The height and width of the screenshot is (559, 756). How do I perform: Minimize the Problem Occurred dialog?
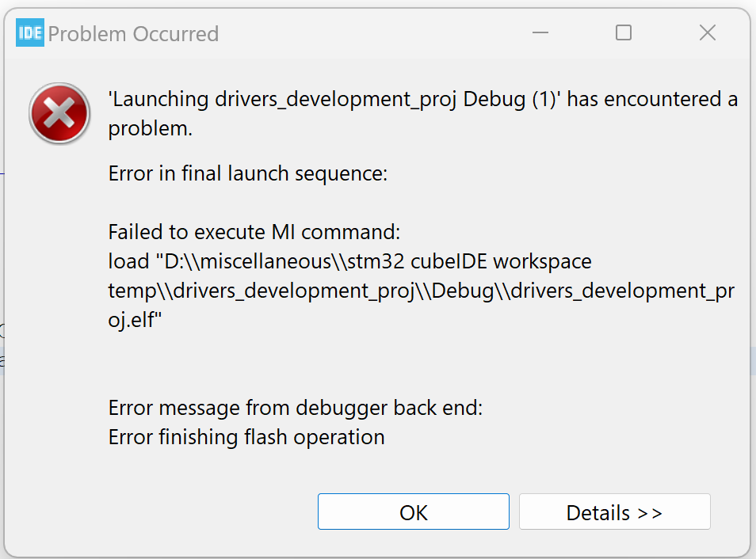[x=541, y=33]
